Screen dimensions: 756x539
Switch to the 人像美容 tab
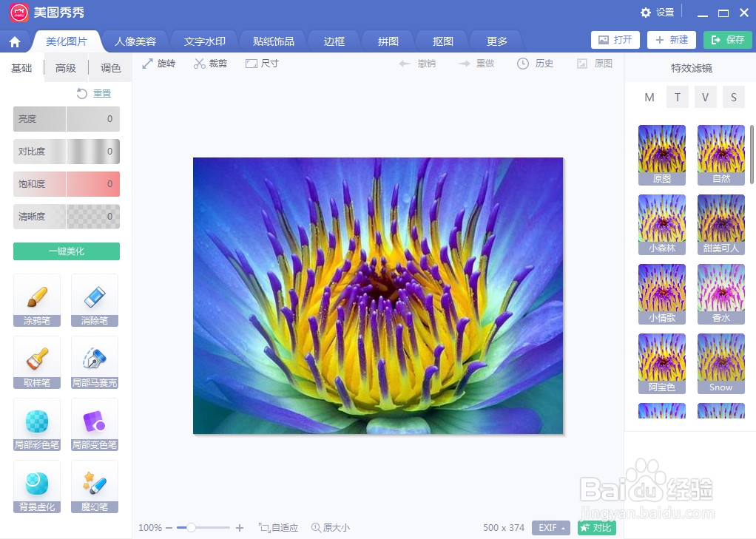(x=135, y=41)
